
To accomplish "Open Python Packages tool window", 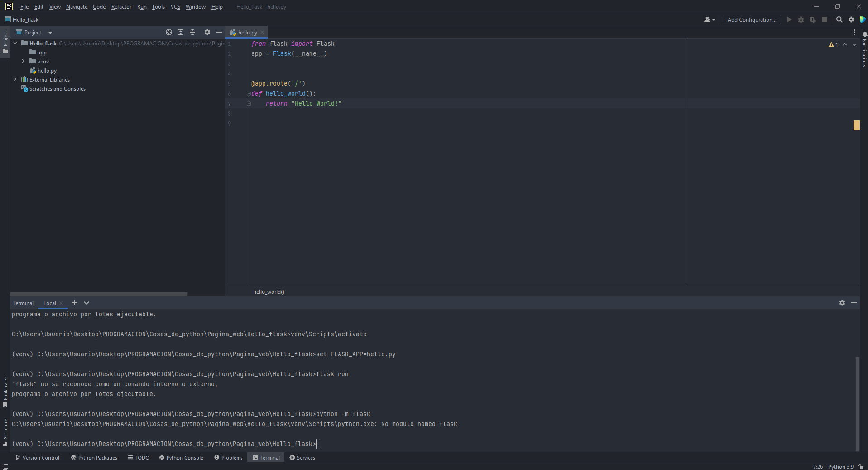I will tap(94, 458).
